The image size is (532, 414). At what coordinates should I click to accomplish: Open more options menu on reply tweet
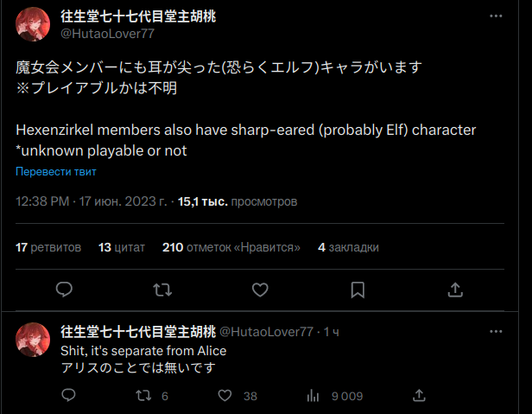point(496,332)
